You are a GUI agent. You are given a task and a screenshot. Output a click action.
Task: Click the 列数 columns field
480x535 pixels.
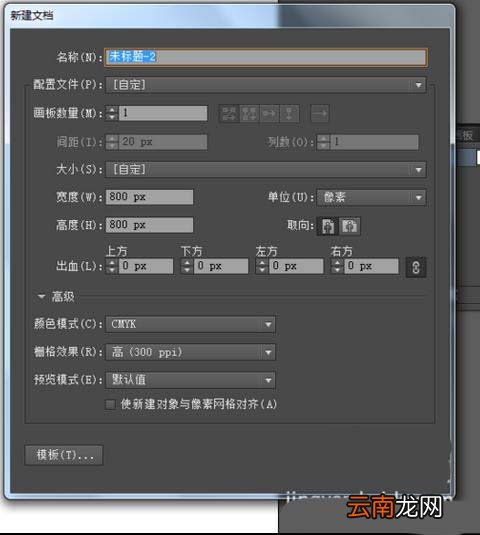[375, 142]
